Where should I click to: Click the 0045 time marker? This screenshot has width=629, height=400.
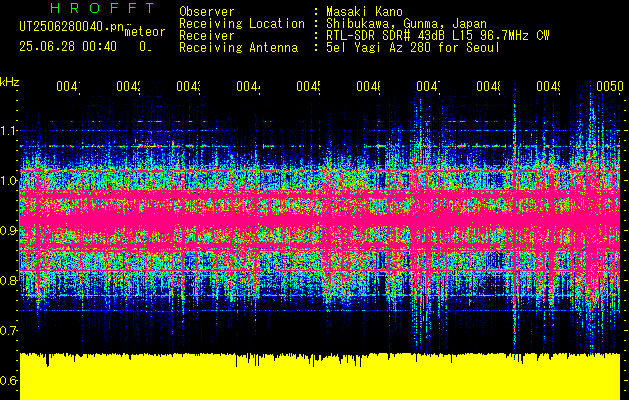pyautogui.click(x=308, y=86)
